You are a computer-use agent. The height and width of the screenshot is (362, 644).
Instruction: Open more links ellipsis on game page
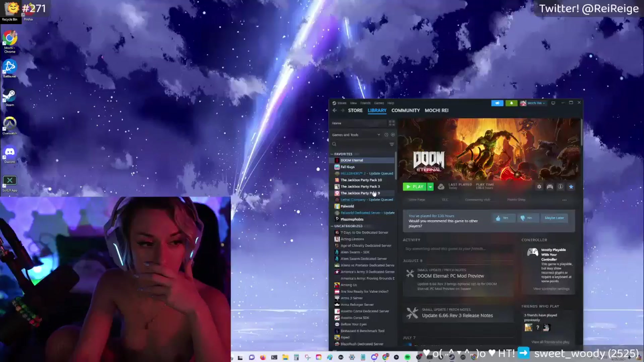pyautogui.click(x=565, y=200)
